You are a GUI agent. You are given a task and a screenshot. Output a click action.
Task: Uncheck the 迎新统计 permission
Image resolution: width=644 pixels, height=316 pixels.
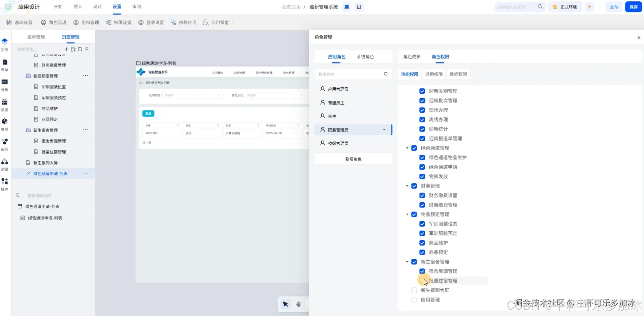tap(421, 129)
